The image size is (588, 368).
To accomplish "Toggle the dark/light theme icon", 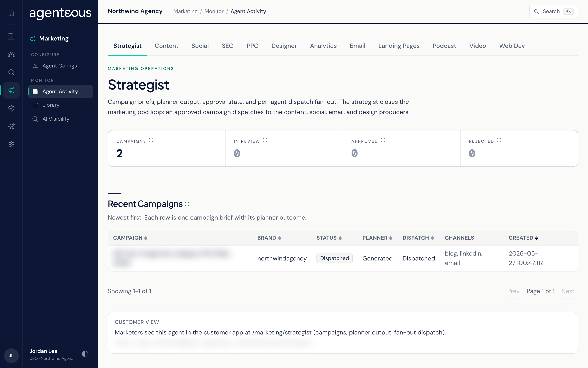I will coord(85,354).
